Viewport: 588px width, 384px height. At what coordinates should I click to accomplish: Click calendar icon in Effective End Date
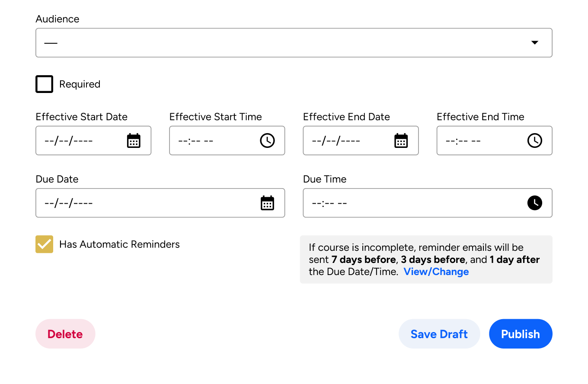coord(401,141)
